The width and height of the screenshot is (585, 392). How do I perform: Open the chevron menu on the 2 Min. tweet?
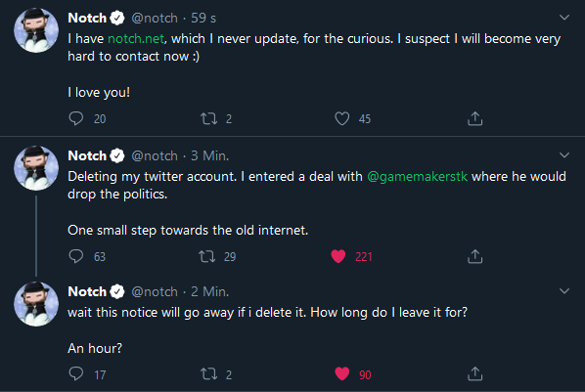point(564,290)
